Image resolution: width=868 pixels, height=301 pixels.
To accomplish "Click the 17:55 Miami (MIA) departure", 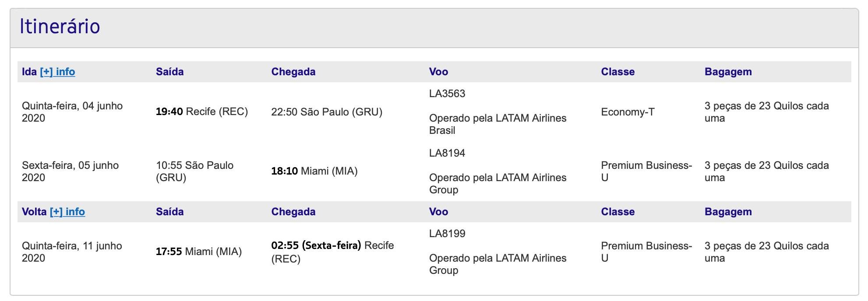I will [x=199, y=252].
